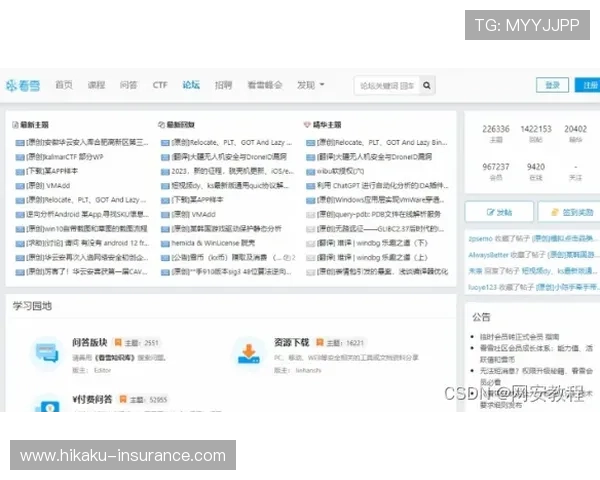Click envelope icon beside wibu软授权 thread
600x480 pixels.
coord(310,172)
